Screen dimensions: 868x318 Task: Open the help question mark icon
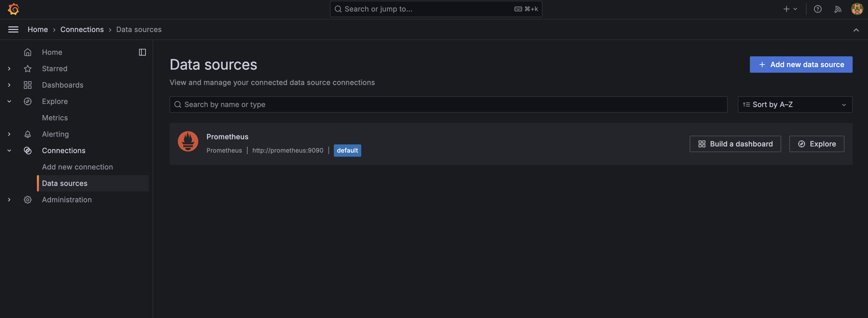[x=818, y=9]
